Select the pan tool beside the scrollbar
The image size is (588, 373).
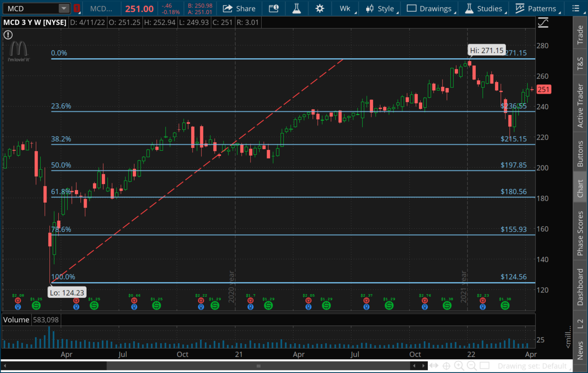tap(434, 366)
